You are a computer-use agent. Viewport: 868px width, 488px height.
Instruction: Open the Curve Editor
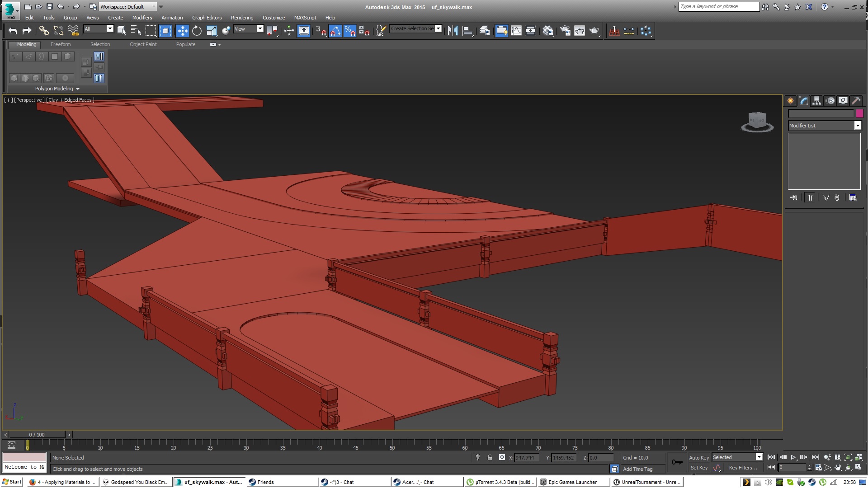tap(516, 31)
